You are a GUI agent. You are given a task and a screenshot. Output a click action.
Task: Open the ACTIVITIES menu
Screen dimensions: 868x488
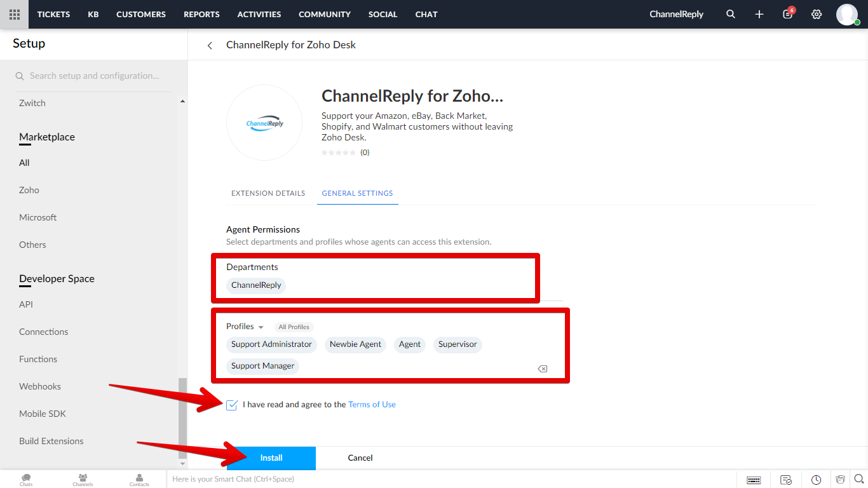(x=259, y=14)
